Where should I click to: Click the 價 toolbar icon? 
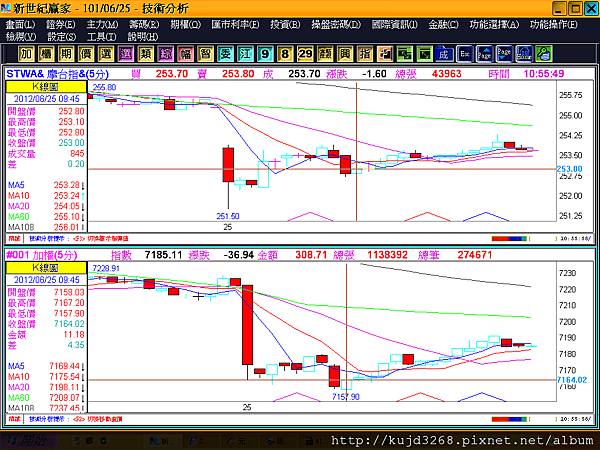tap(86, 54)
